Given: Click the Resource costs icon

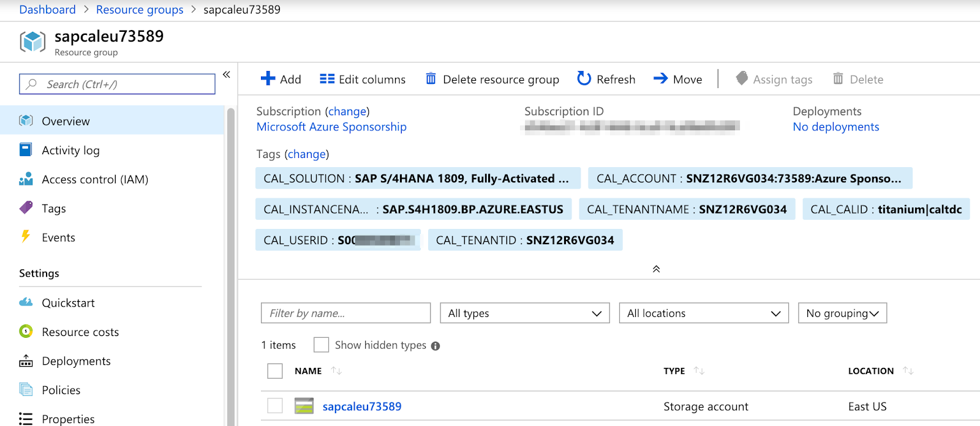Looking at the screenshot, I should (x=26, y=332).
